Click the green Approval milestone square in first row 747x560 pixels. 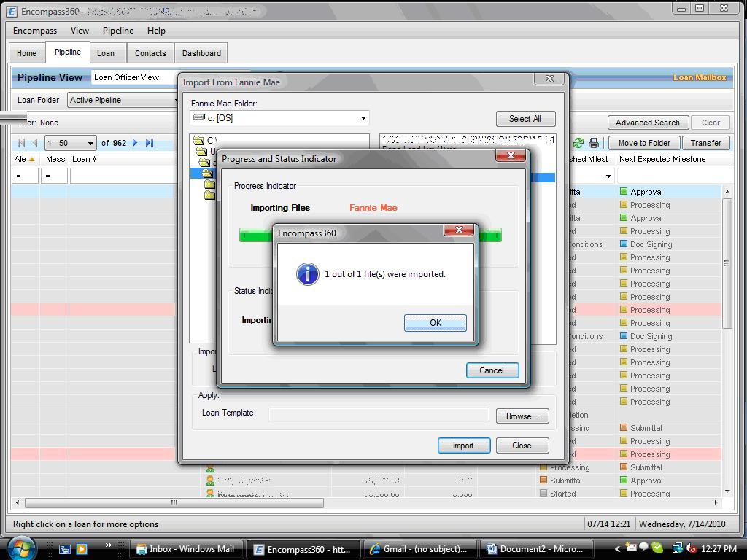click(x=624, y=192)
